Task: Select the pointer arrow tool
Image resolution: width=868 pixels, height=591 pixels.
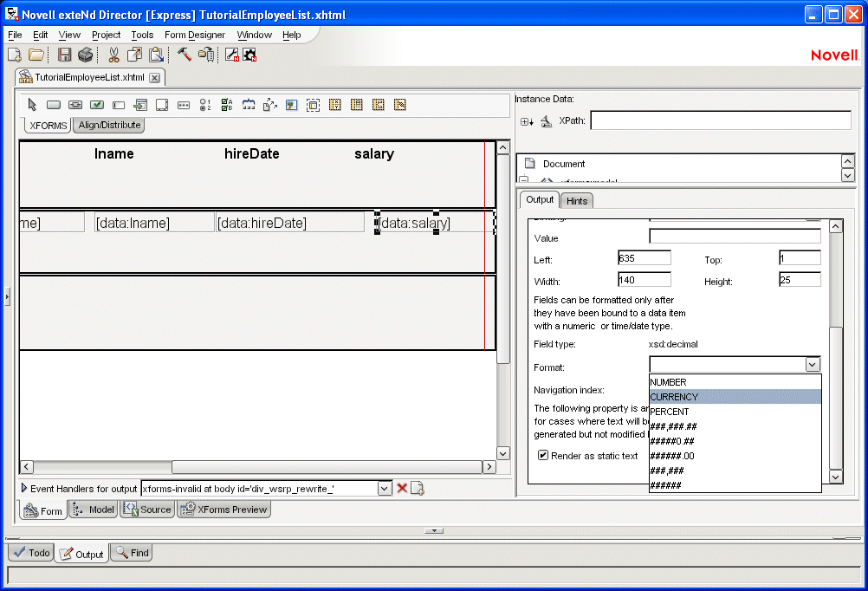Action: [x=32, y=105]
